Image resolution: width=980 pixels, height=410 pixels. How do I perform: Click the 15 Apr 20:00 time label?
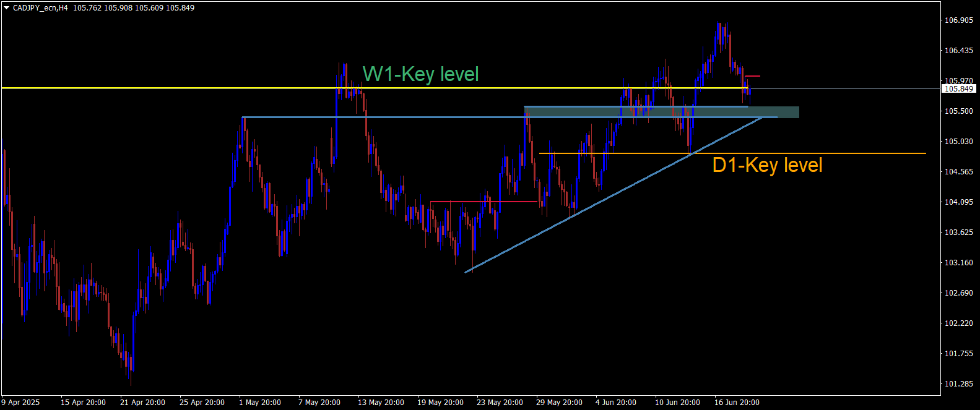(83, 403)
